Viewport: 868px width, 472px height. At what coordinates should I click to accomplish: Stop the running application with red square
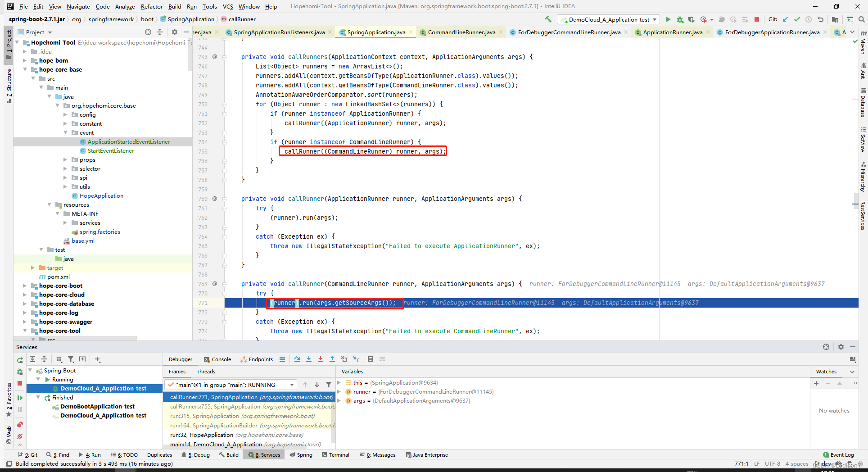(x=757, y=19)
